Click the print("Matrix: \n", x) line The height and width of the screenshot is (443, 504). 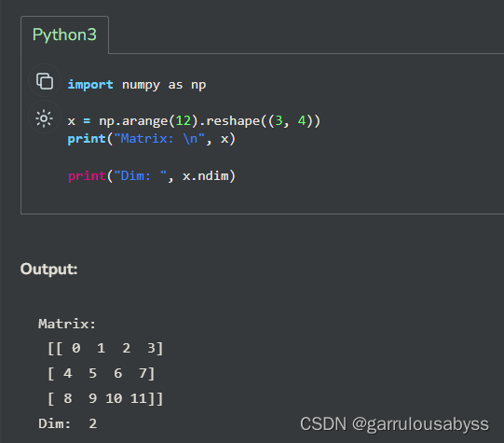click(152, 139)
